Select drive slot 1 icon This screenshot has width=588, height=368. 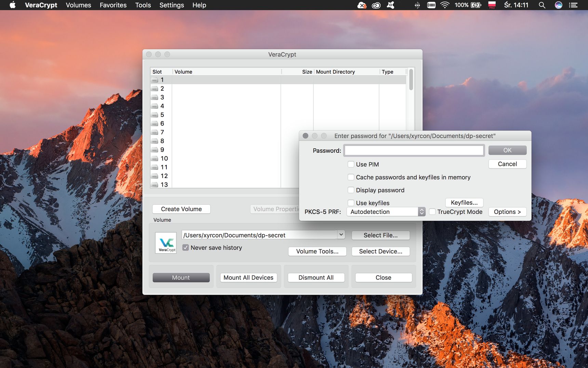(x=155, y=80)
